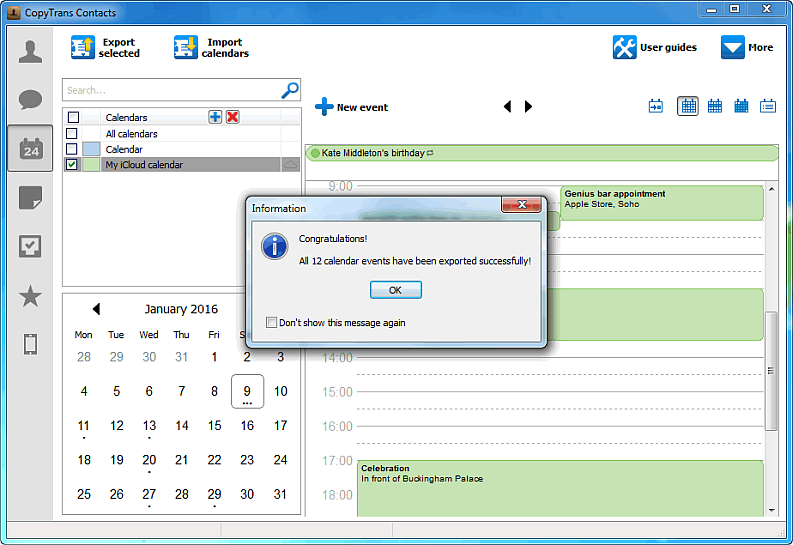Click OK in Information dialog
Viewport: 793px width, 545px height.
point(395,290)
